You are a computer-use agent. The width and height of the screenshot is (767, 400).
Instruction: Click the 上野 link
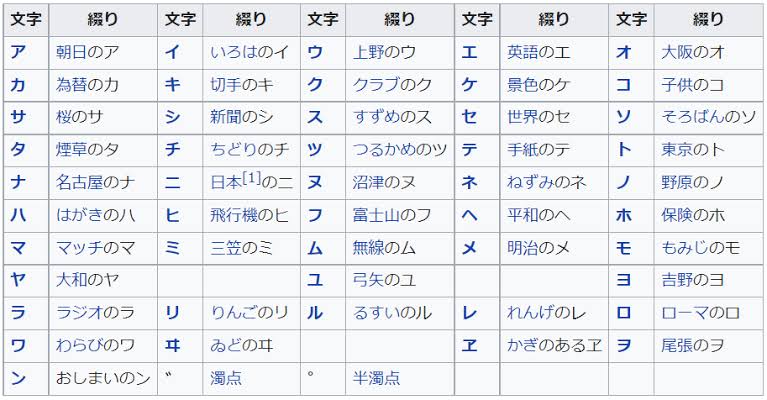[368, 52]
